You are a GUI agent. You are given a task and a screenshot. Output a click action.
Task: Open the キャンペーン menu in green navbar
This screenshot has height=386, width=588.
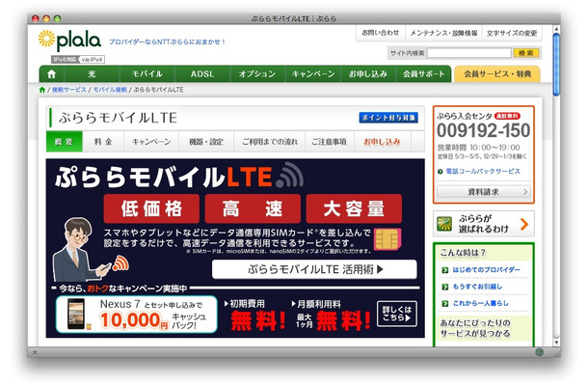pos(313,74)
